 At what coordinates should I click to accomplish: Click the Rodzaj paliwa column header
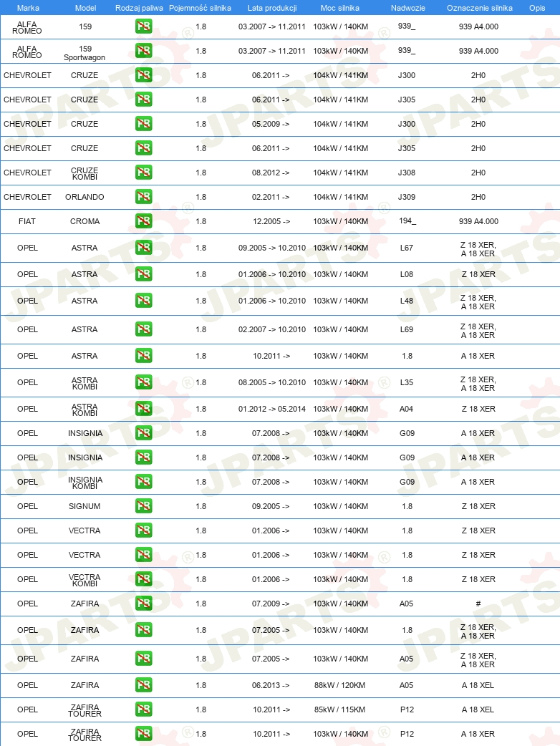(139, 8)
